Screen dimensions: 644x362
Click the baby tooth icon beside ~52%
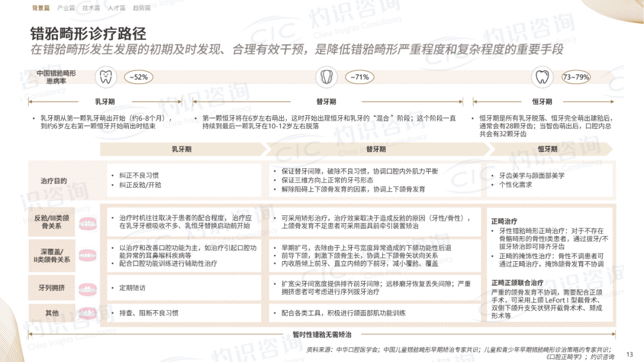[106, 77]
